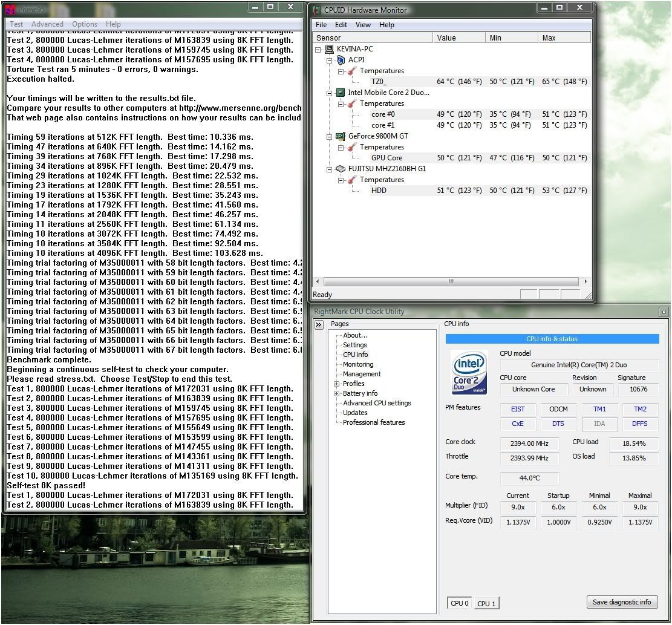Select the CPU info page

click(355, 355)
